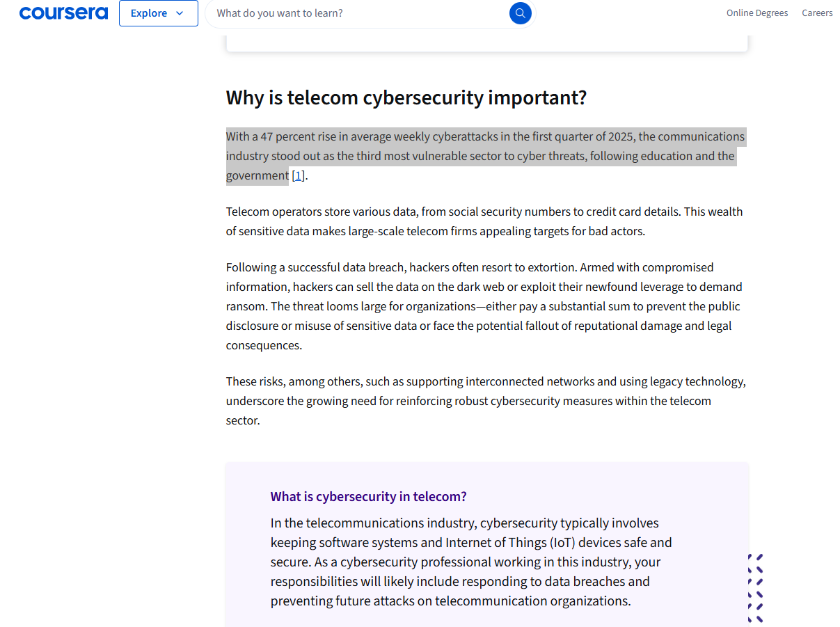
Task: Click the "In the telecommunications industry" callout text
Action: (471, 562)
